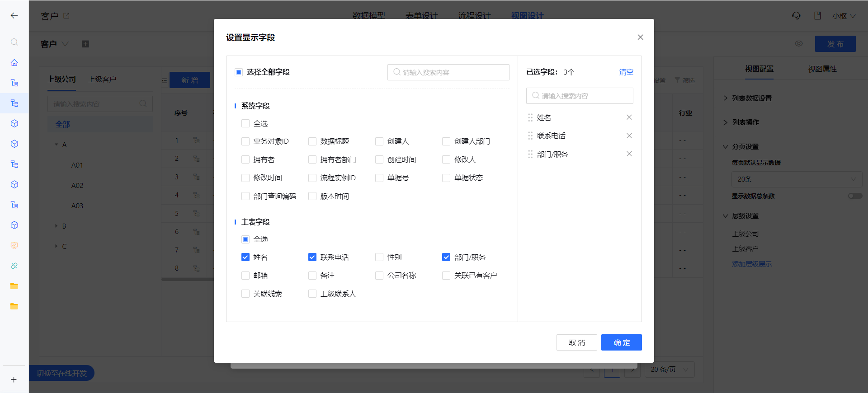The width and height of the screenshot is (868, 393).
Task: Grab the drag handle of 部门/职务
Action: click(x=530, y=154)
